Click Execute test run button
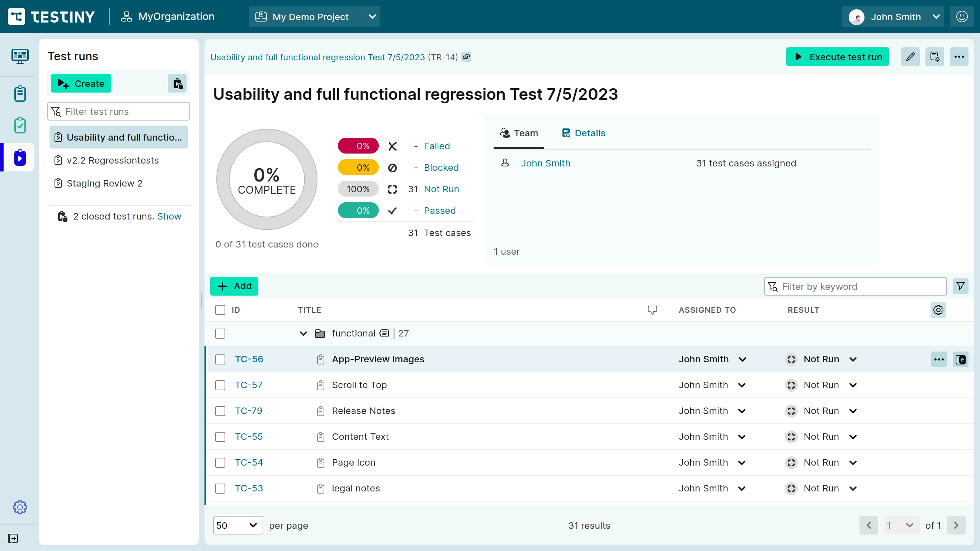The height and width of the screenshot is (551, 980). pos(837,57)
